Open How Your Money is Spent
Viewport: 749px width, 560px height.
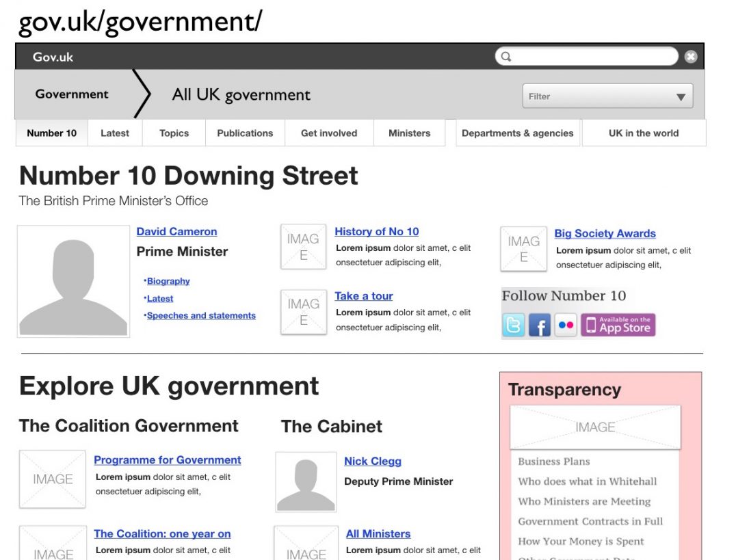pos(581,542)
